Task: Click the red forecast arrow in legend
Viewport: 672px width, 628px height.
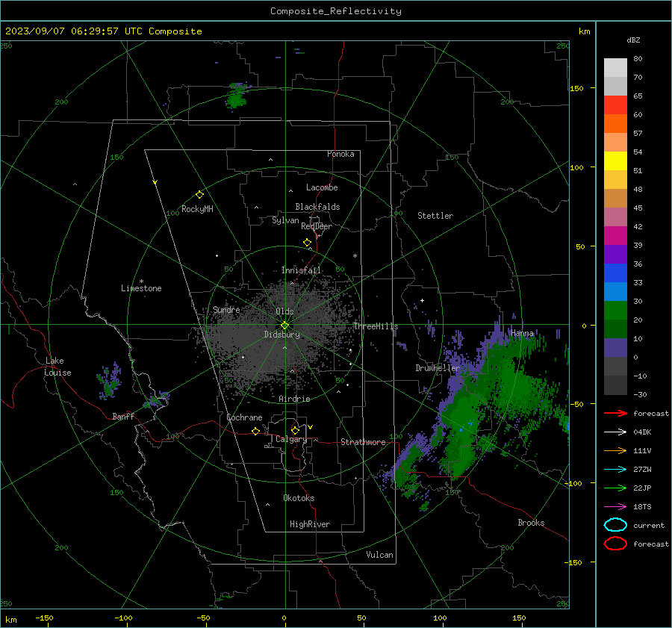Action: pyautogui.click(x=615, y=413)
